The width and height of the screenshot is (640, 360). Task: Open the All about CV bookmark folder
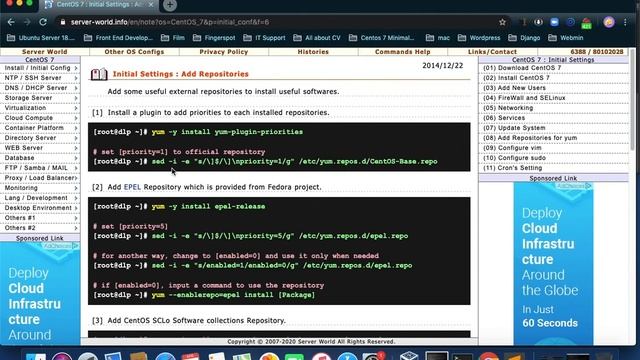pos(317,38)
